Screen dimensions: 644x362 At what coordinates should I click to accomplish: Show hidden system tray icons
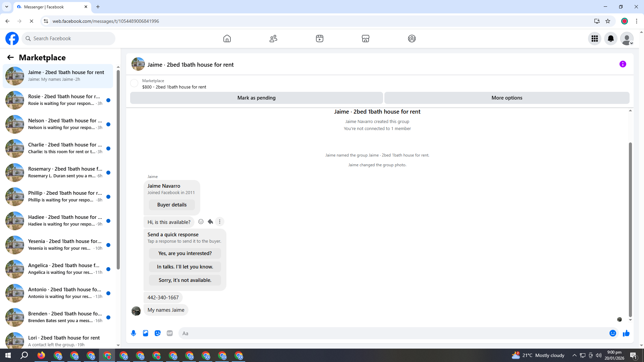tap(575, 355)
